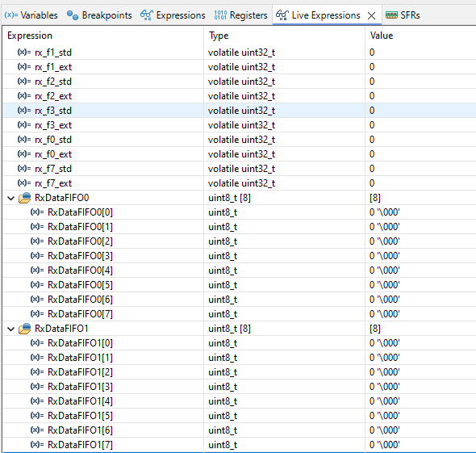
Task: Click the value of RxDataFIFO0[2]
Action: tap(384, 241)
